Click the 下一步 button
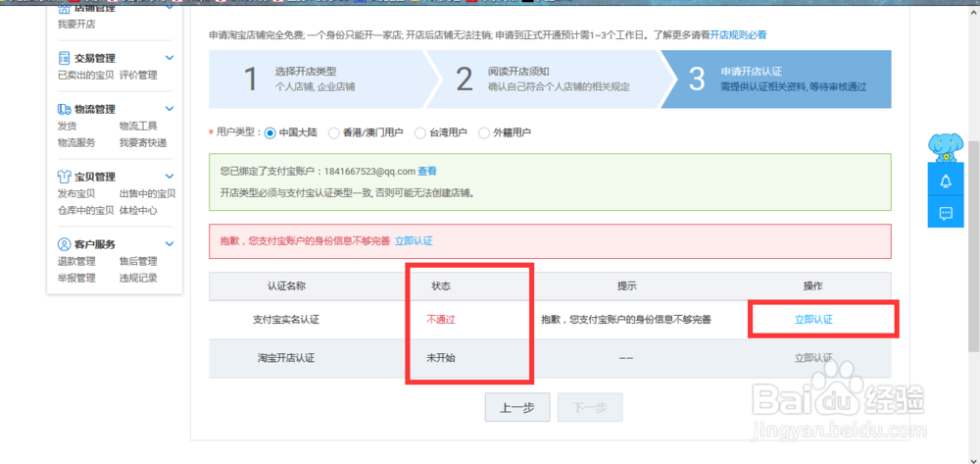Screen dimensions: 980x464 590,408
